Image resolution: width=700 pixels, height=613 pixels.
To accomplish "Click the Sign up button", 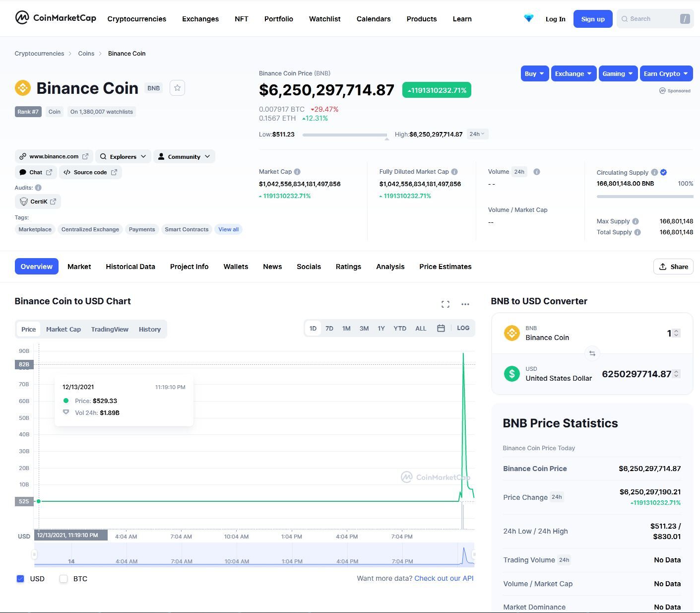I will tap(593, 19).
